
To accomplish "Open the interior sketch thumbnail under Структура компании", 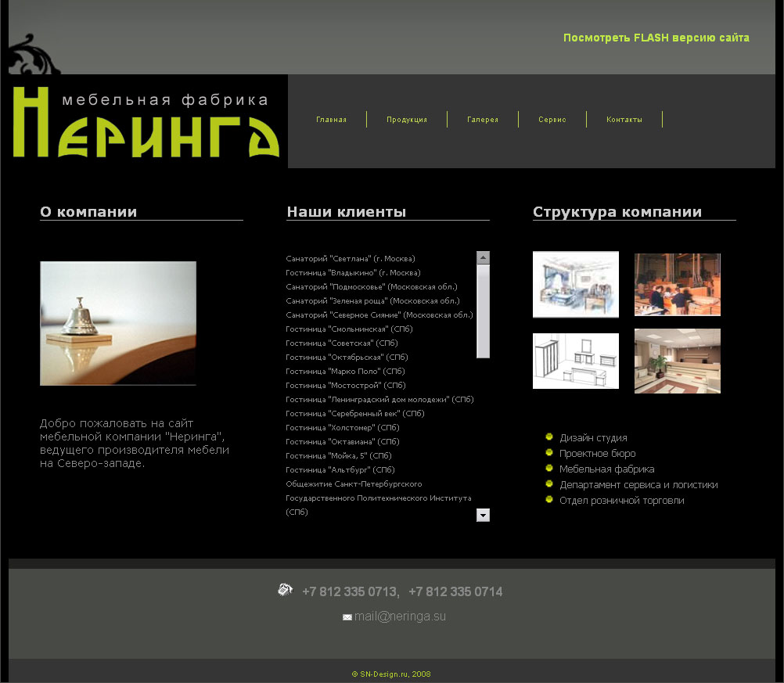I will pos(575,284).
